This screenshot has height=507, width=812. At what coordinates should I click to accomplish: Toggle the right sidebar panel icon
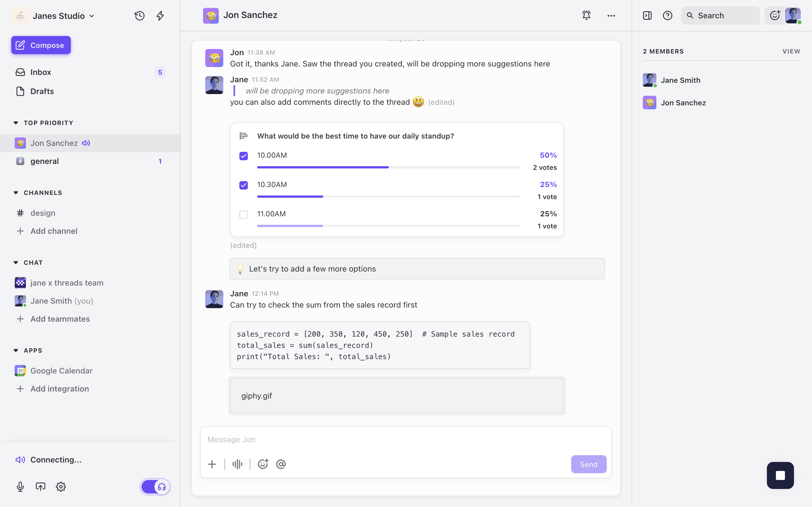click(647, 16)
